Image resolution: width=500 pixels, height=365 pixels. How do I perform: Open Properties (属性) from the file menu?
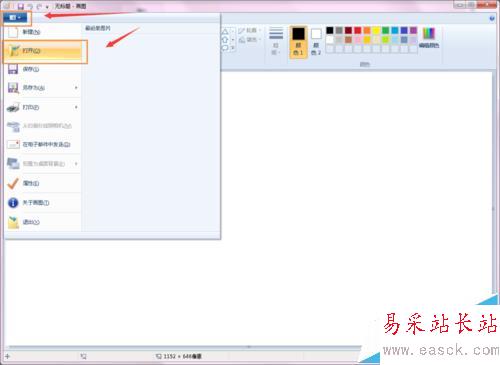43,183
